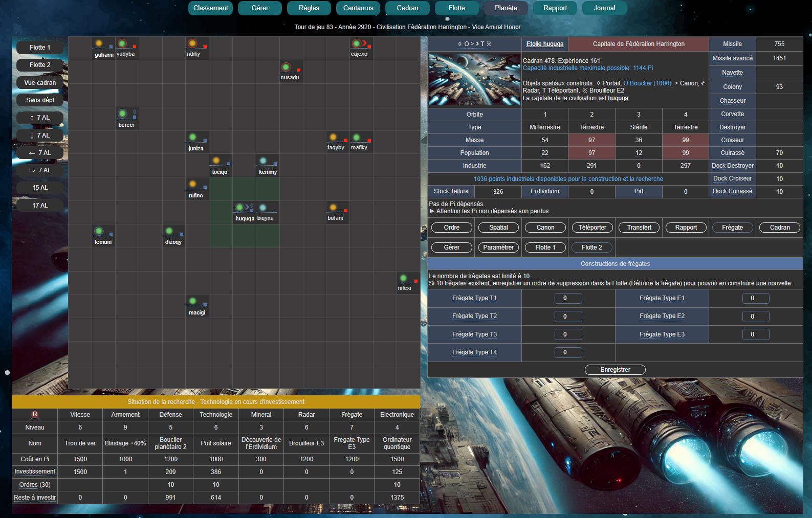Click the planet Ordre button

click(x=451, y=228)
